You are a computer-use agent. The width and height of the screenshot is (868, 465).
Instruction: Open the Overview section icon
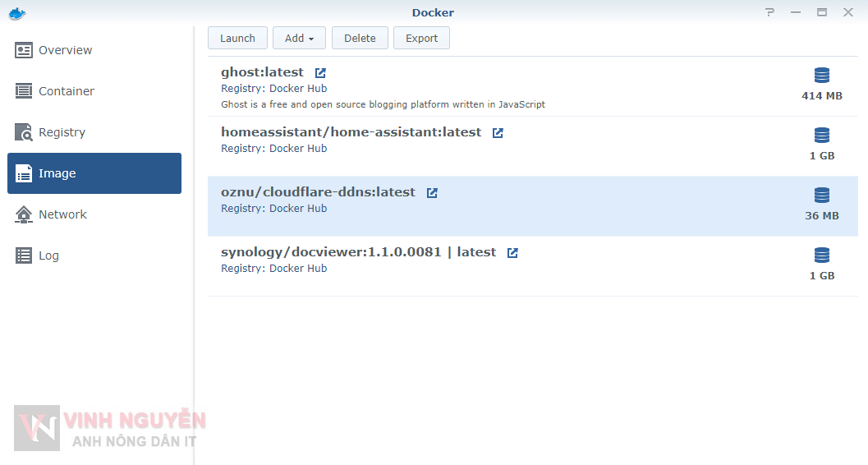(23, 50)
